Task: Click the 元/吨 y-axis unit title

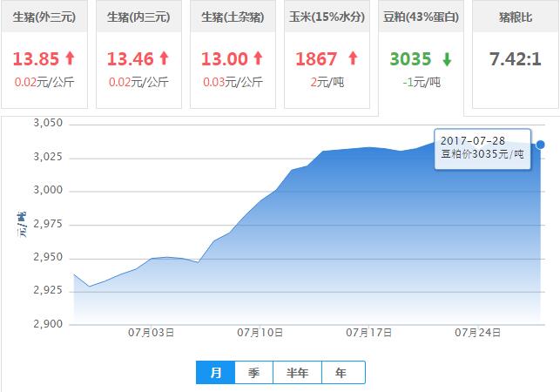Action: [x=22, y=225]
